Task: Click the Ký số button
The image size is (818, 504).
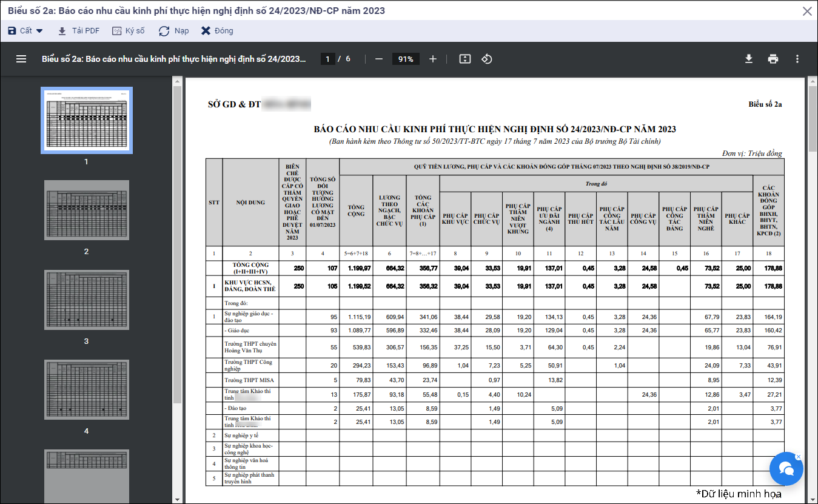Action: 129,31
